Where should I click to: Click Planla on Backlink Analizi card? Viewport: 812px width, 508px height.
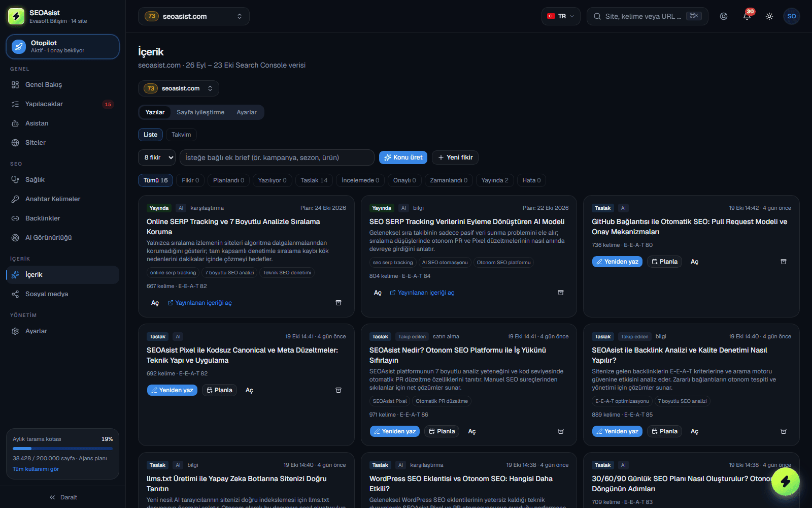click(x=664, y=431)
